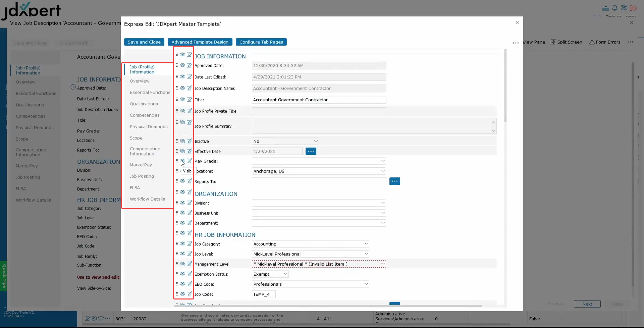Open Advanced Template Design
Viewport: 644px width, 328px height.
(200, 42)
